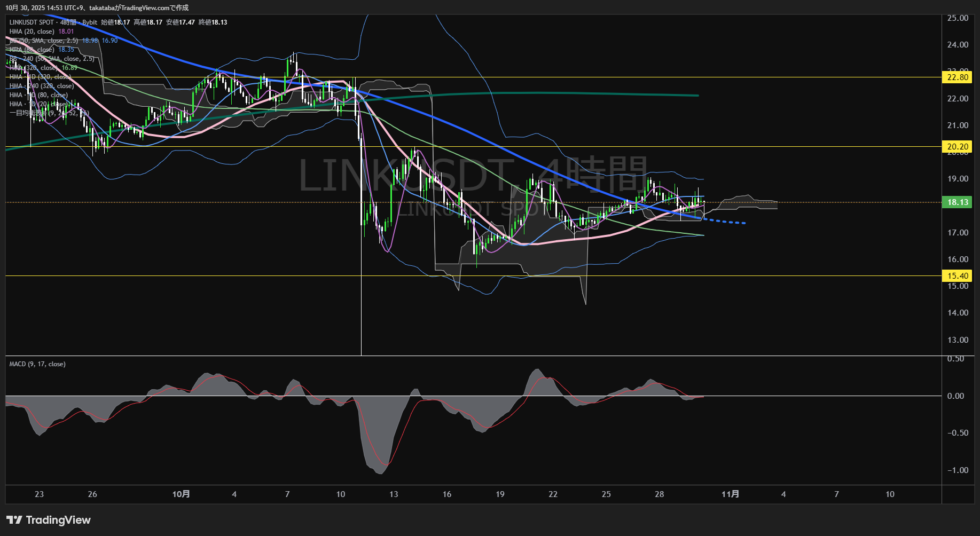Click date 28 on the time axis
This screenshot has width=980, height=536.
click(659, 494)
